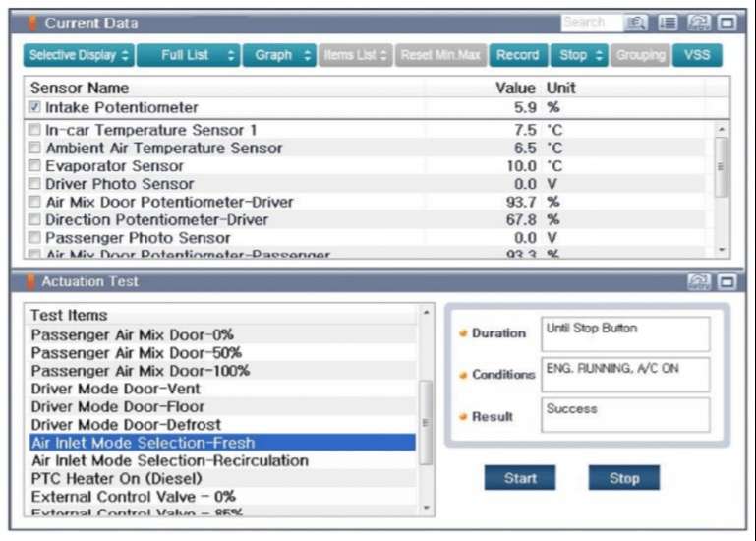The width and height of the screenshot is (756, 541).
Task: Click the Reset Min.Max button
Action: point(440,55)
